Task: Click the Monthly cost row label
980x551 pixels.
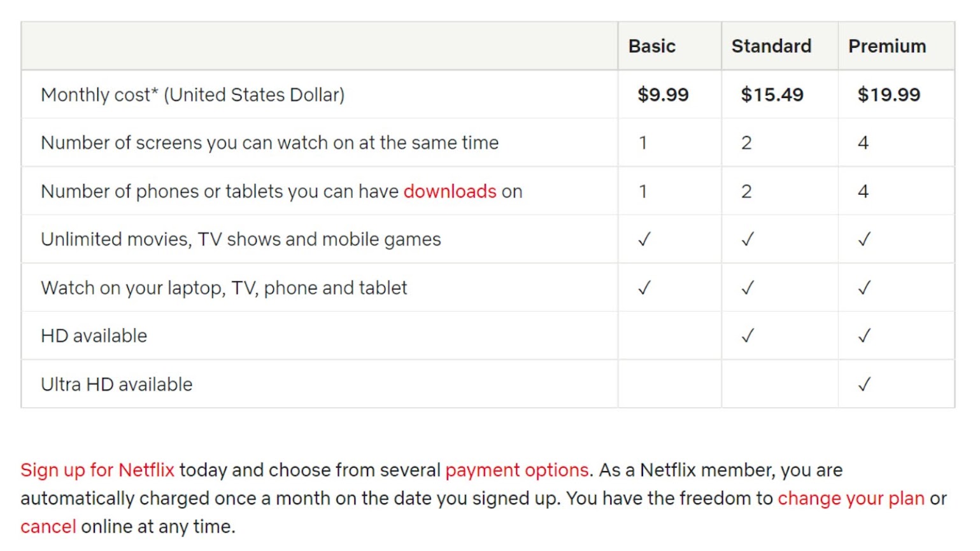Action: [193, 95]
